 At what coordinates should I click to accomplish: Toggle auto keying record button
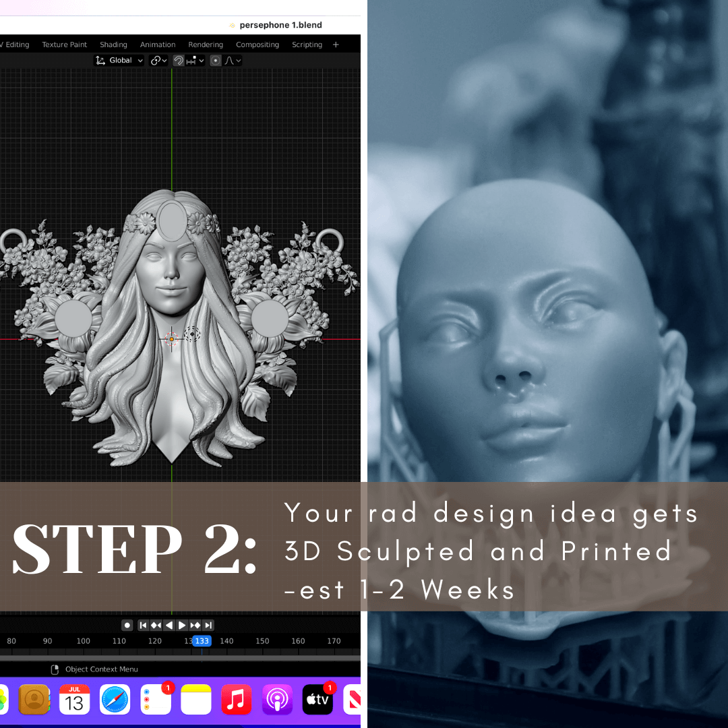point(127,625)
